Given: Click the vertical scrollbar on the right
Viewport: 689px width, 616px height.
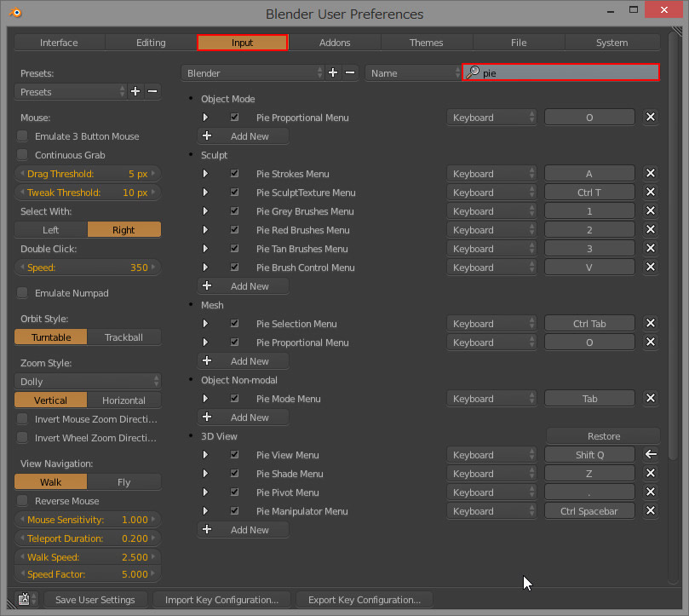Looking at the screenshot, I should pyautogui.click(x=673, y=246).
